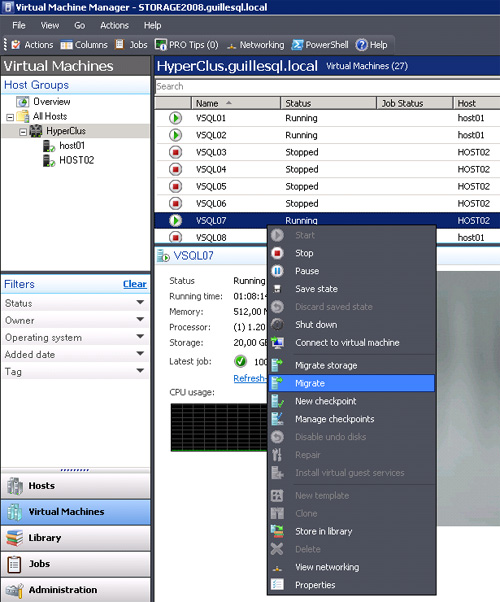Select the VSQL08 virtual machine row
500x602 pixels.
tap(211, 238)
